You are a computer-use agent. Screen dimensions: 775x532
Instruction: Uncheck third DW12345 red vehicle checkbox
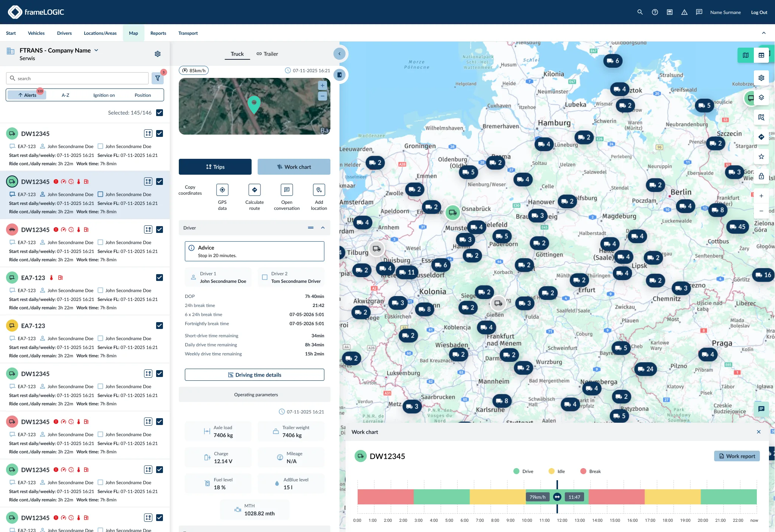click(160, 230)
